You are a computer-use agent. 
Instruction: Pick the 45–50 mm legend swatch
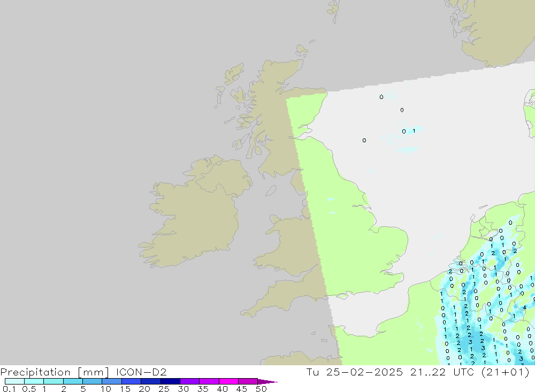248,381
